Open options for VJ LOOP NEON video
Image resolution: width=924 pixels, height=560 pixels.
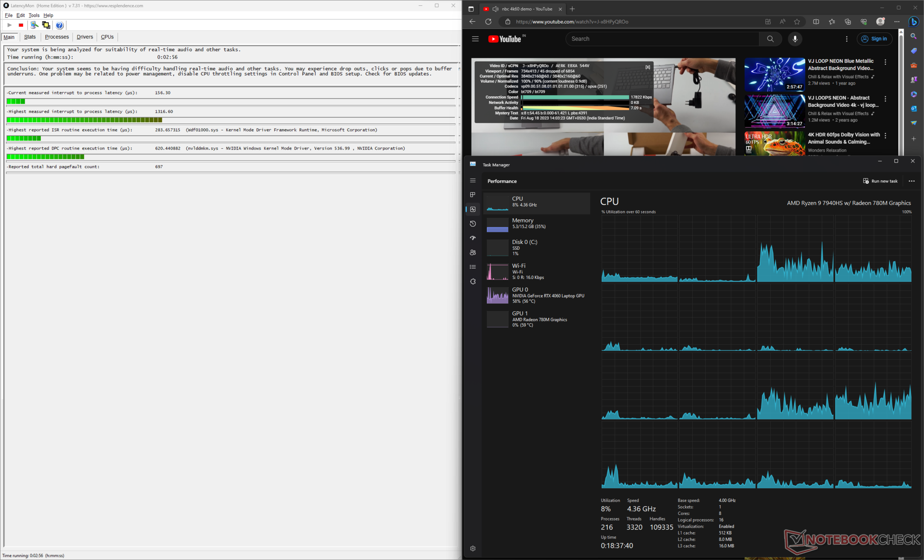coord(885,62)
